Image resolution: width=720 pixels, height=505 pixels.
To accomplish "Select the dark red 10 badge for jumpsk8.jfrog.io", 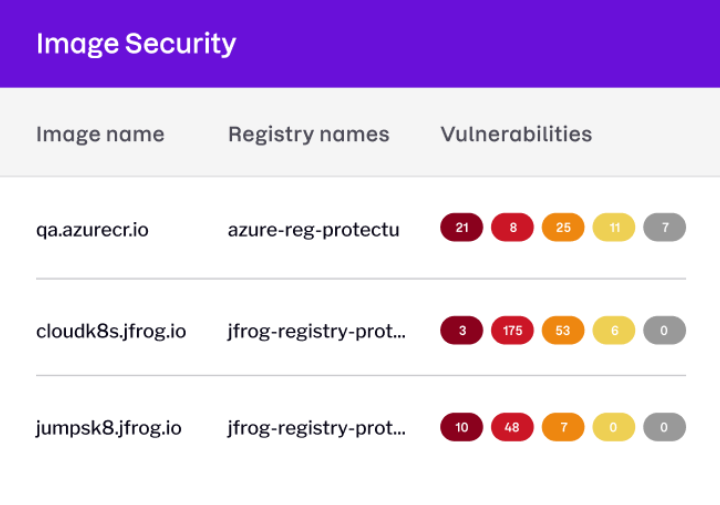I will 461,427.
